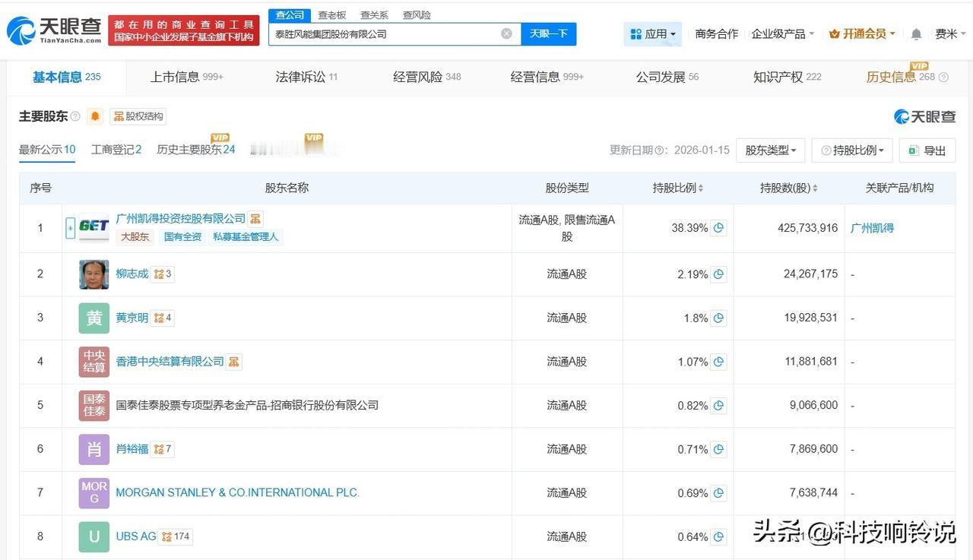Select the 查老板 search tab
The width and height of the screenshot is (973, 560).
point(332,14)
